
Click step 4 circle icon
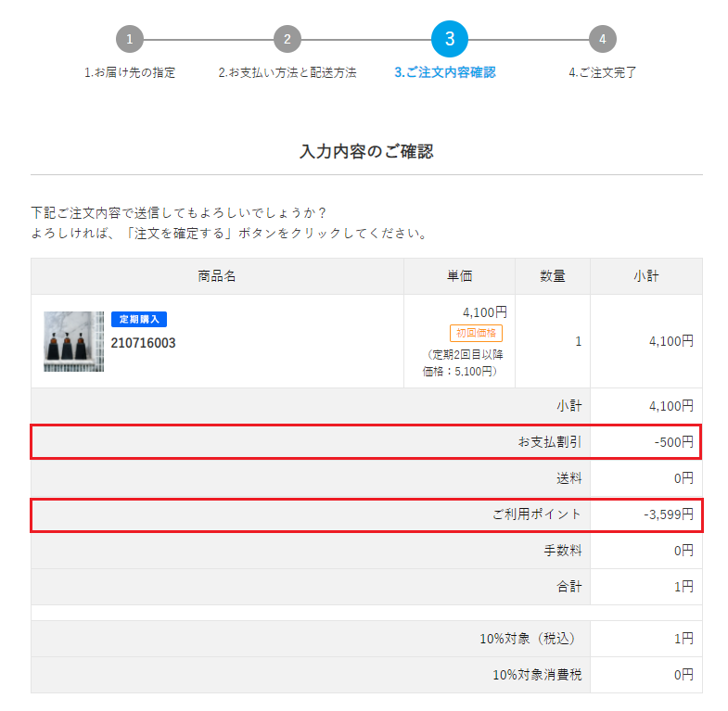603,39
